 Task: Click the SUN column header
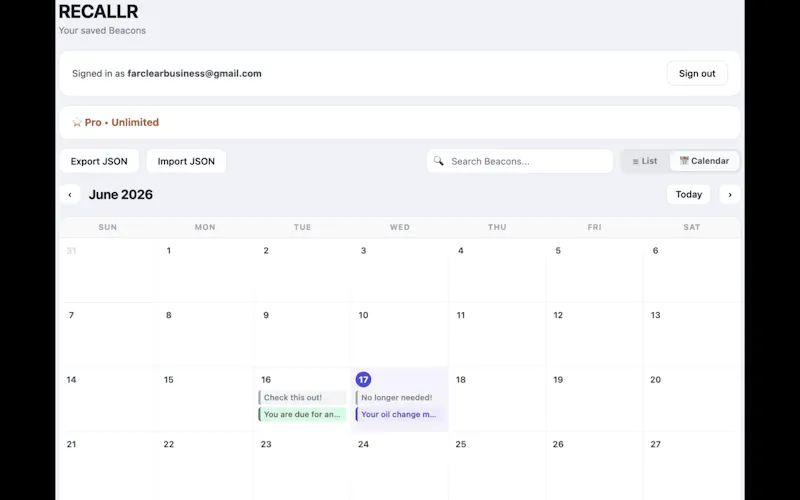coord(108,227)
